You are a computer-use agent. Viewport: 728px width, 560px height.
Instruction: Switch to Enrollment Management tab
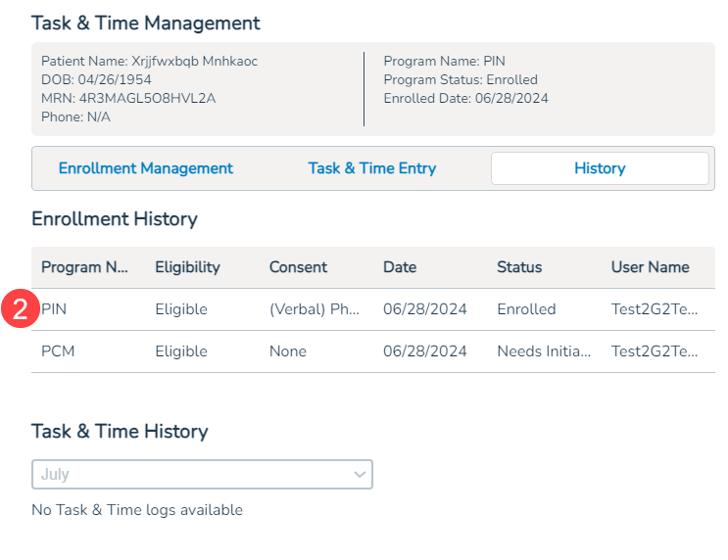(x=146, y=168)
